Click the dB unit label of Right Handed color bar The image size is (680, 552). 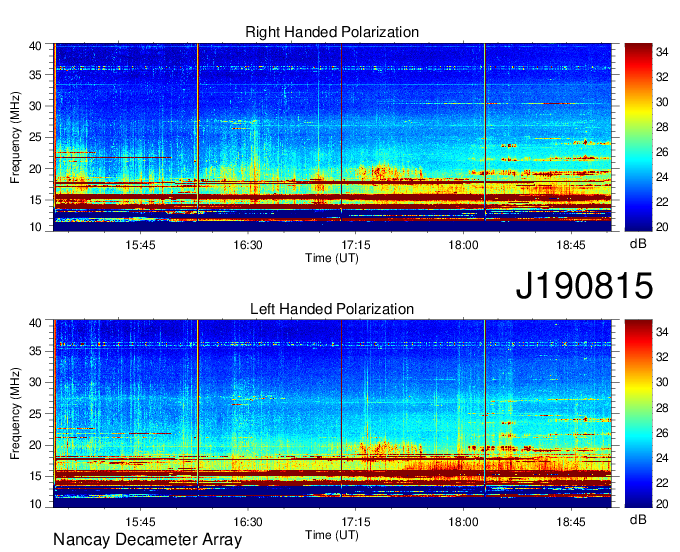click(638, 244)
